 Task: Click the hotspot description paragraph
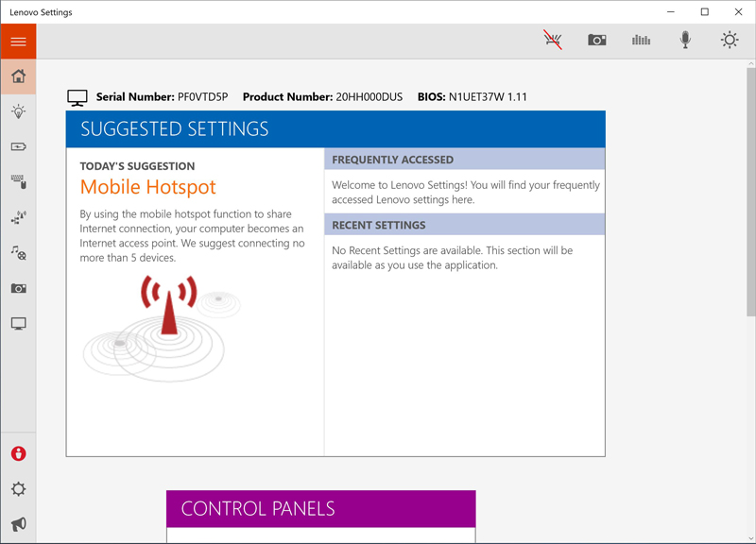pos(192,235)
